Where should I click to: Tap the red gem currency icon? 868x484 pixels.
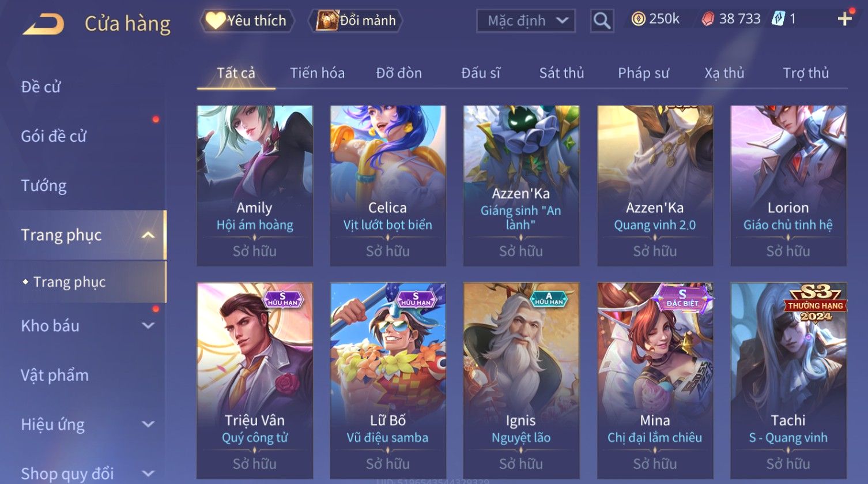[x=708, y=19]
